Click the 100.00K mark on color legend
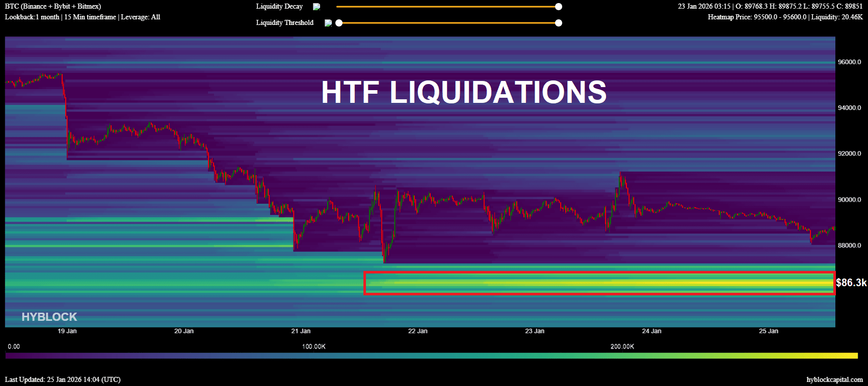This screenshot has height=386, width=868. (x=314, y=346)
